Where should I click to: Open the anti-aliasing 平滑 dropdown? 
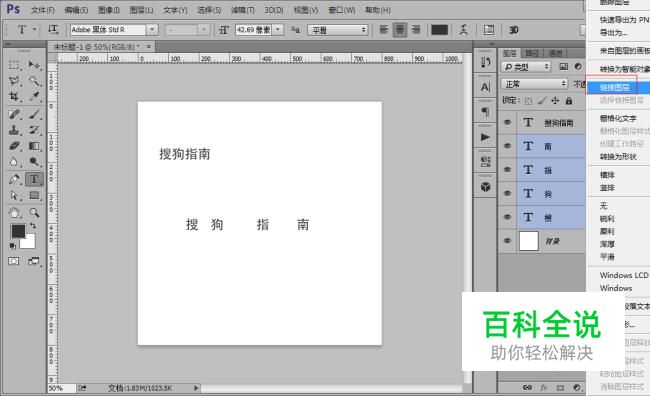click(x=338, y=30)
